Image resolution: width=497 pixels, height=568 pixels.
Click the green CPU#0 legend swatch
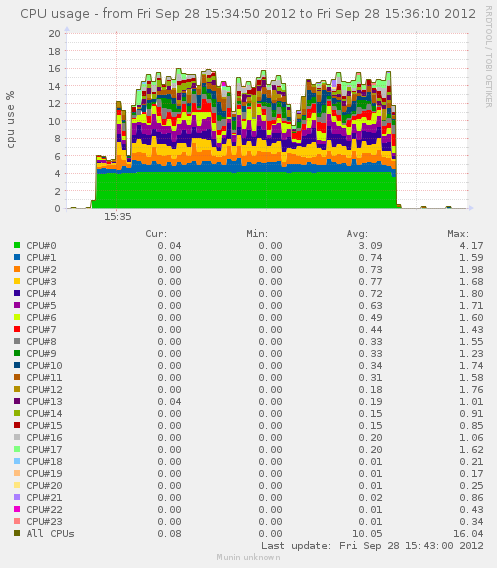point(17,245)
